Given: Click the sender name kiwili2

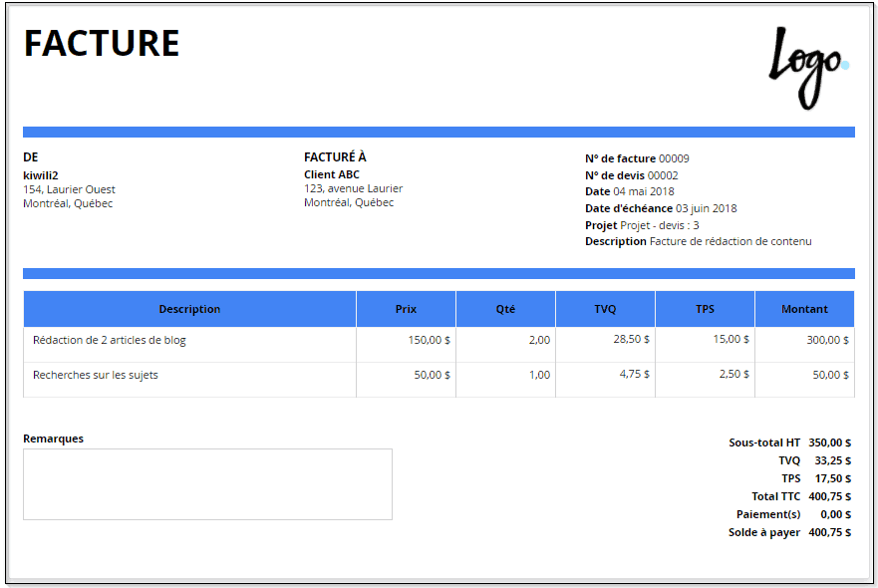Looking at the screenshot, I should click(41, 174).
